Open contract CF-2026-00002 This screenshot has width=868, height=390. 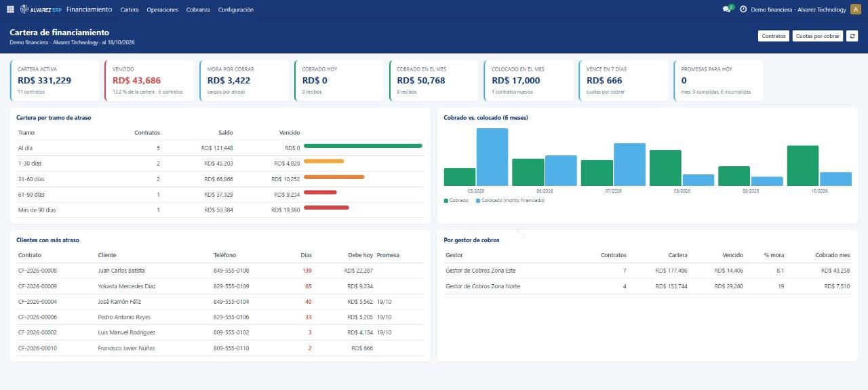click(x=37, y=333)
